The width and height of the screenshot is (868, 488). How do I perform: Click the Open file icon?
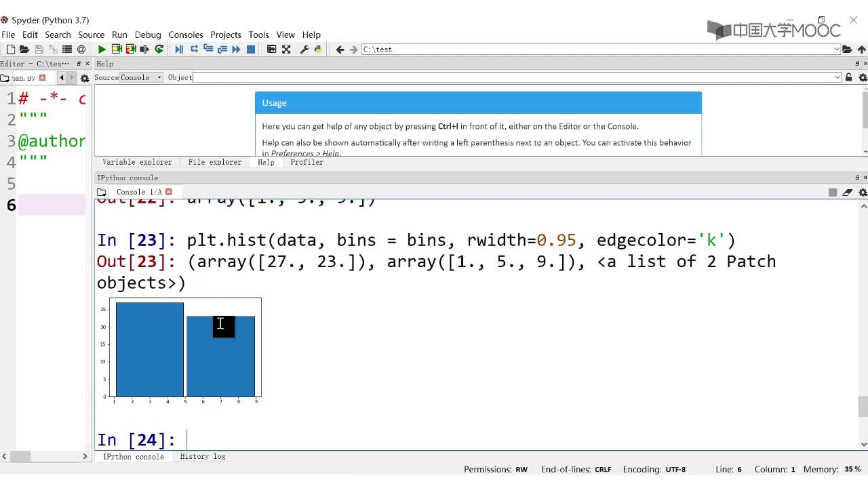point(24,49)
